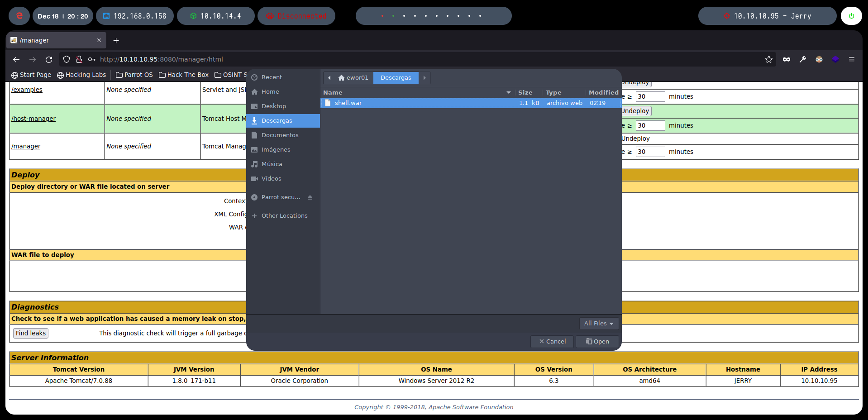The width and height of the screenshot is (868, 420).
Task: Open Vídeos in the sidebar
Action: (x=283, y=179)
